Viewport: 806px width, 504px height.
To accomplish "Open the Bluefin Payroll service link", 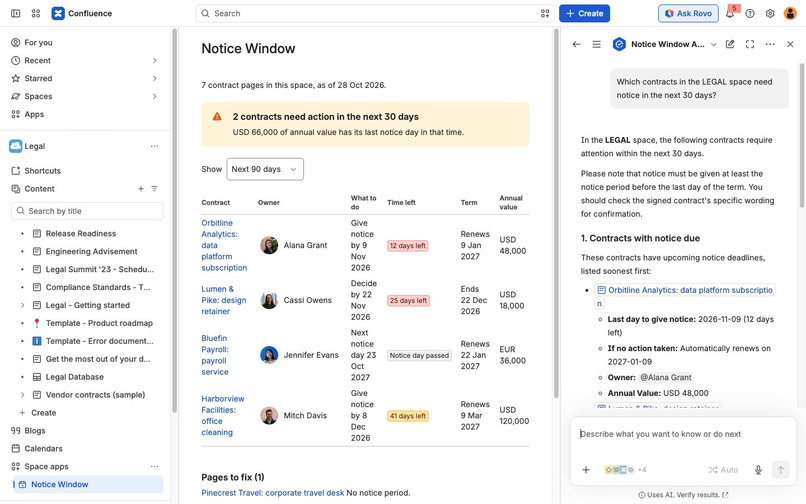I will 215,355.
